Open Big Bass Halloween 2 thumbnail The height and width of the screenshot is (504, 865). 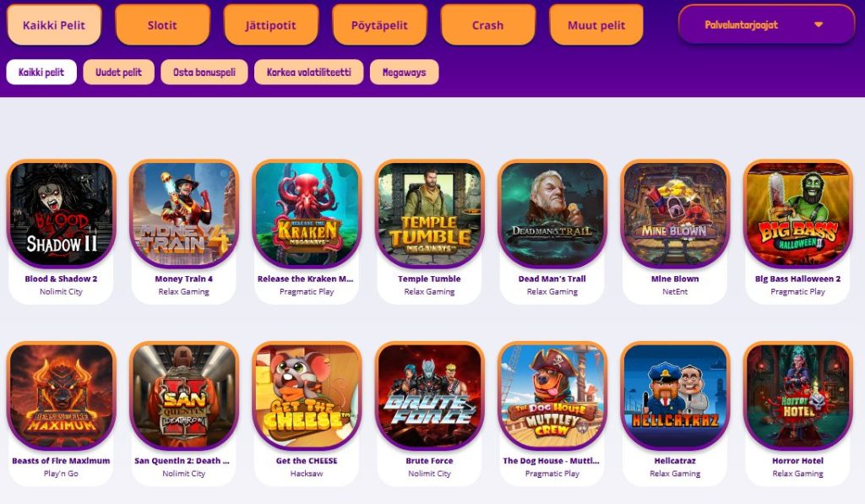pos(797,214)
